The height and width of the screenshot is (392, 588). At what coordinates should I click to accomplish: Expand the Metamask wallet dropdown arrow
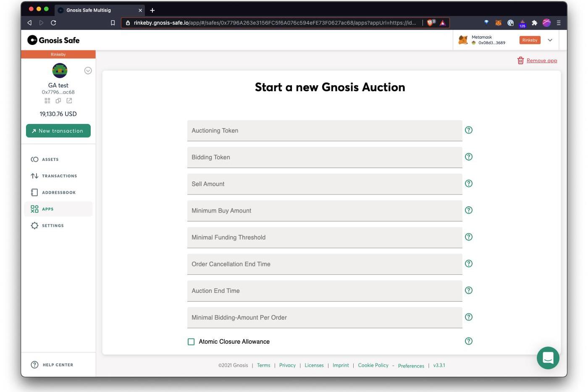click(550, 40)
